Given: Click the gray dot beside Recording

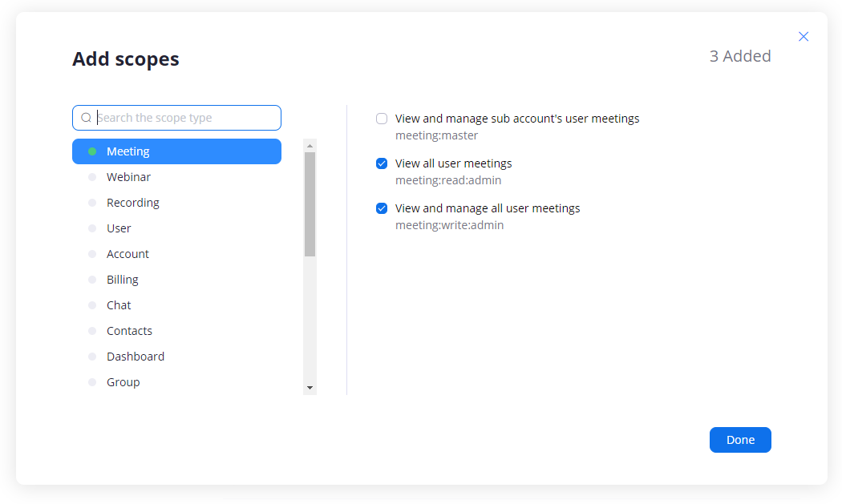Looking at the screenshot, I should [x=92, y=203].
